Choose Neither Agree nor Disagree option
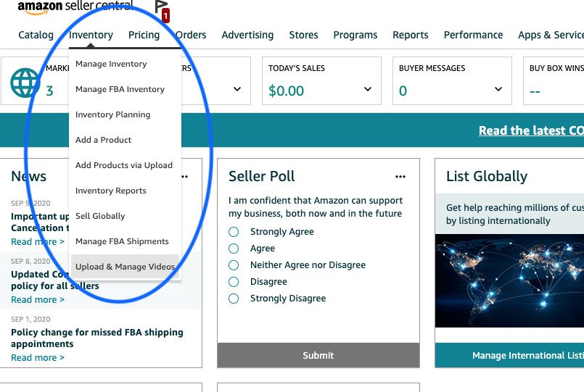The image size is (584, 392). 234,265
